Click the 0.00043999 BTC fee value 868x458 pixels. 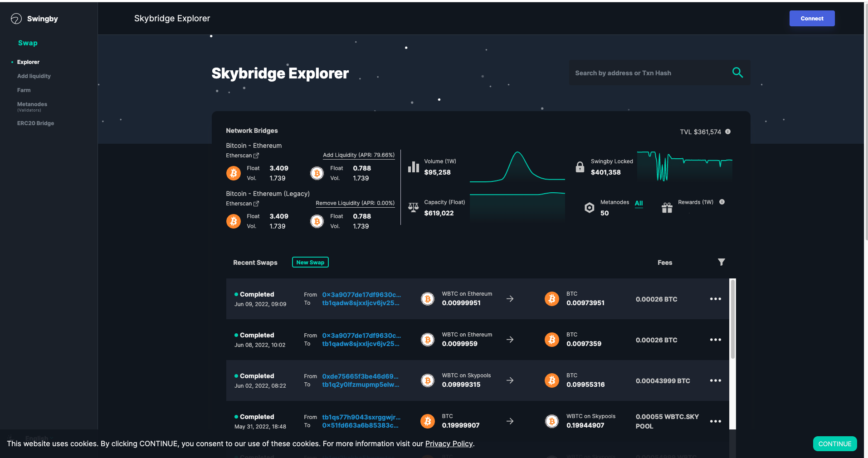[663, 380]
